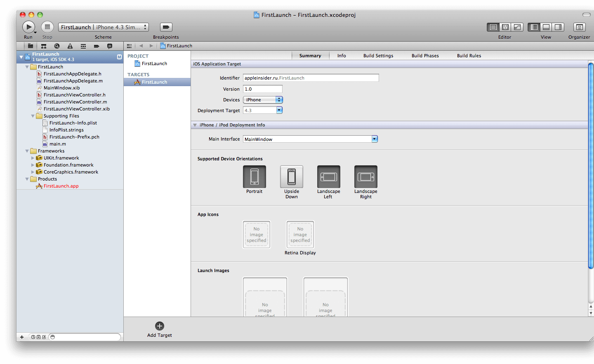Go forward in the jump bar
This screenshot has width=594, height=364.
point(151,46)
